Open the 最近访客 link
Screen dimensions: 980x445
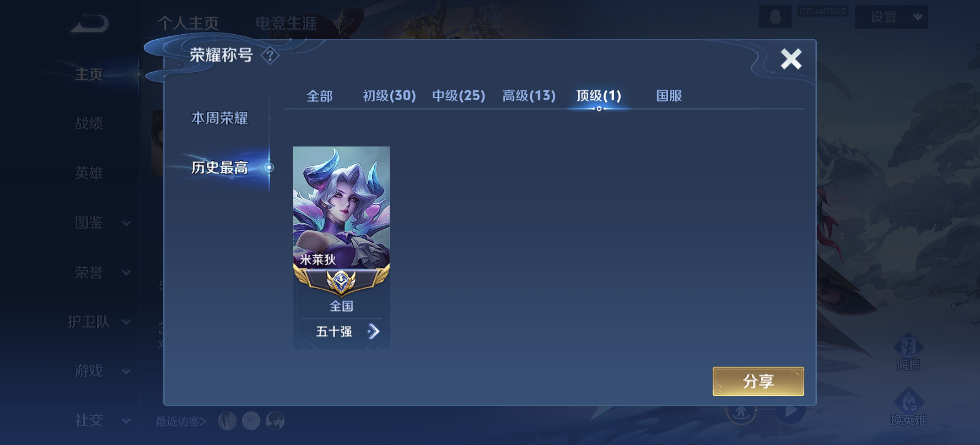point(181,422)
